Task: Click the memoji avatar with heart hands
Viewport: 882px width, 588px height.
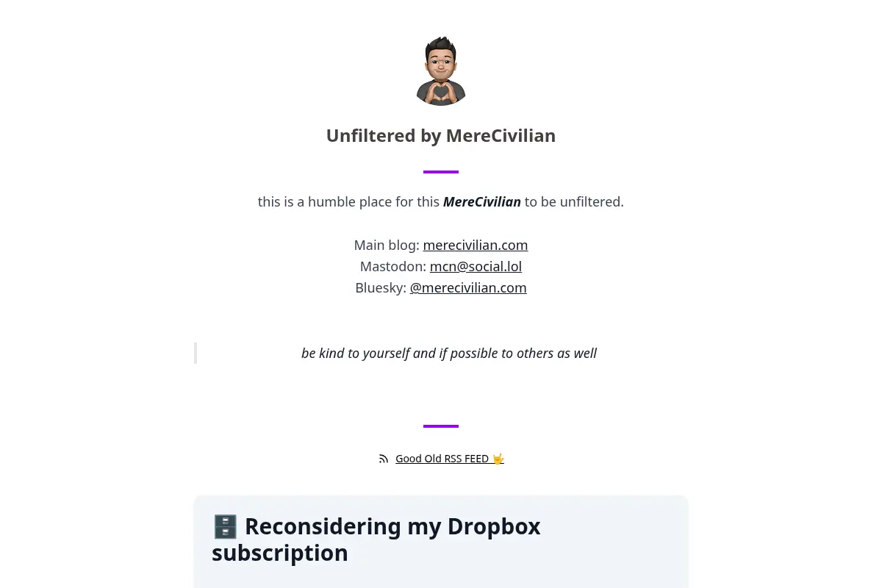Action: coord(441,71)
